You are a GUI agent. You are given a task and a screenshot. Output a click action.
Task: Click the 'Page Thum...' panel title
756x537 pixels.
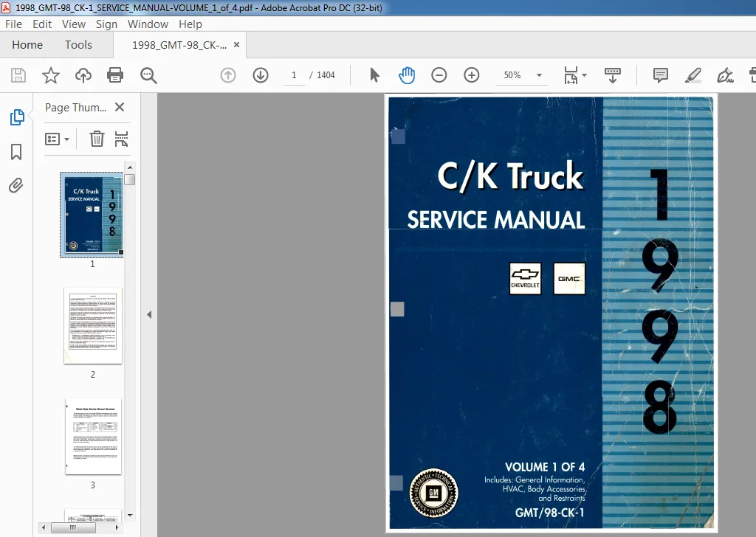(x=76, y=108)
